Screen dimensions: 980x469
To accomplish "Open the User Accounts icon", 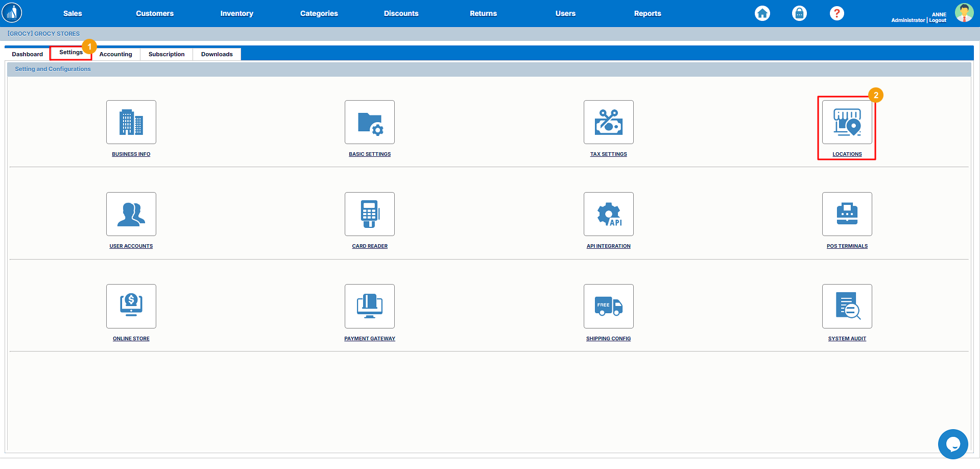I will pyautogui.click(x=131, y=214).
